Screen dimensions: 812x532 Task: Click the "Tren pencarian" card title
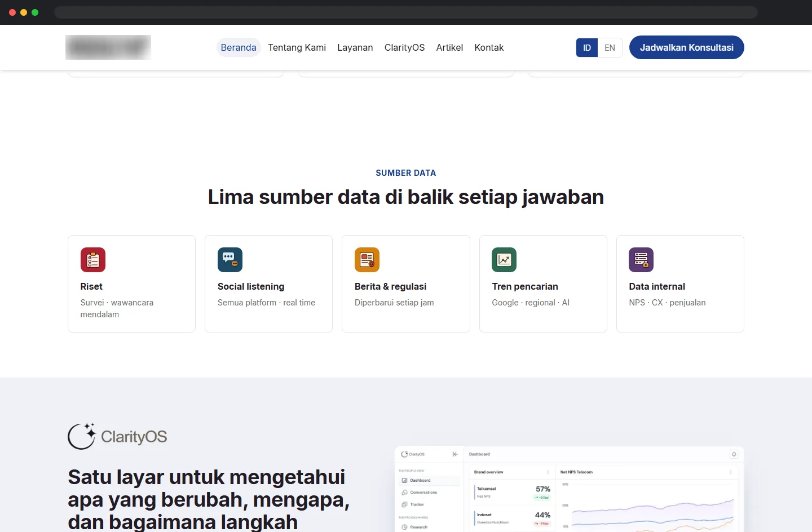coord(525,286)
